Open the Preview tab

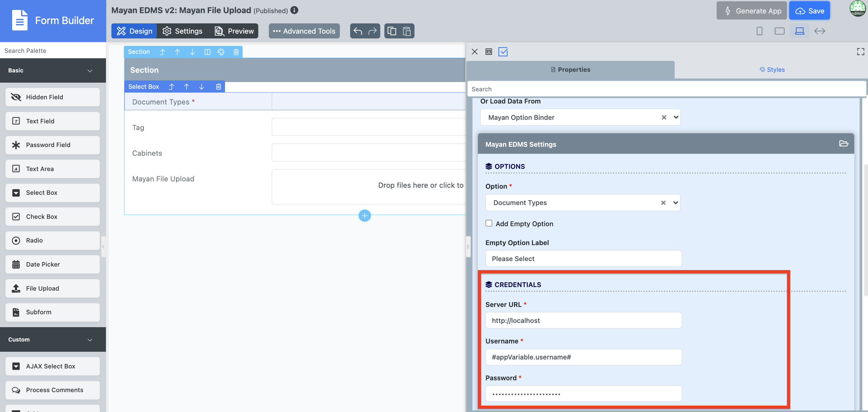234,31
